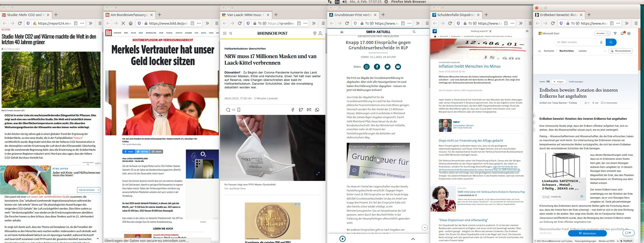Toggle reader view in the tagesschau window
This screenshot has height=243, width=644.
click(x=506, y=23)
